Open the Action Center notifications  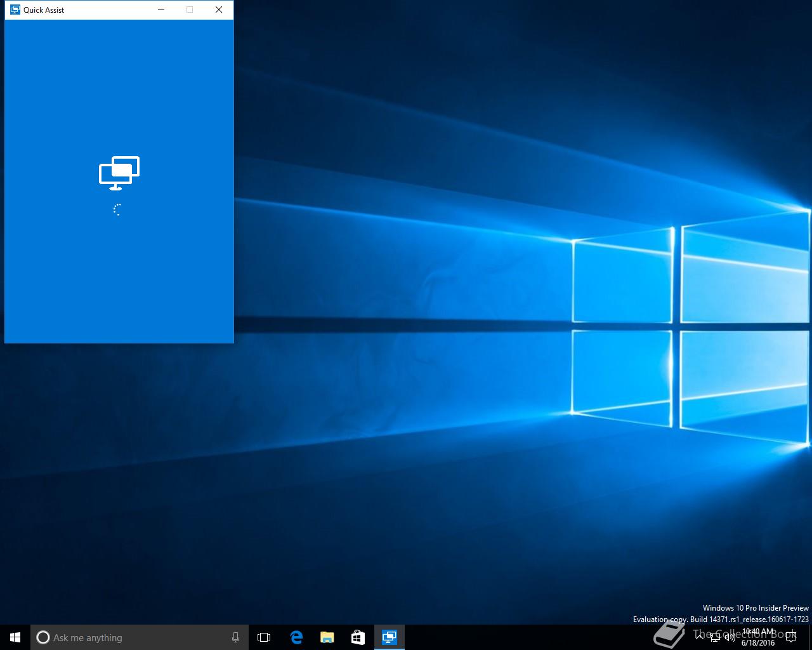click(790, 637)
